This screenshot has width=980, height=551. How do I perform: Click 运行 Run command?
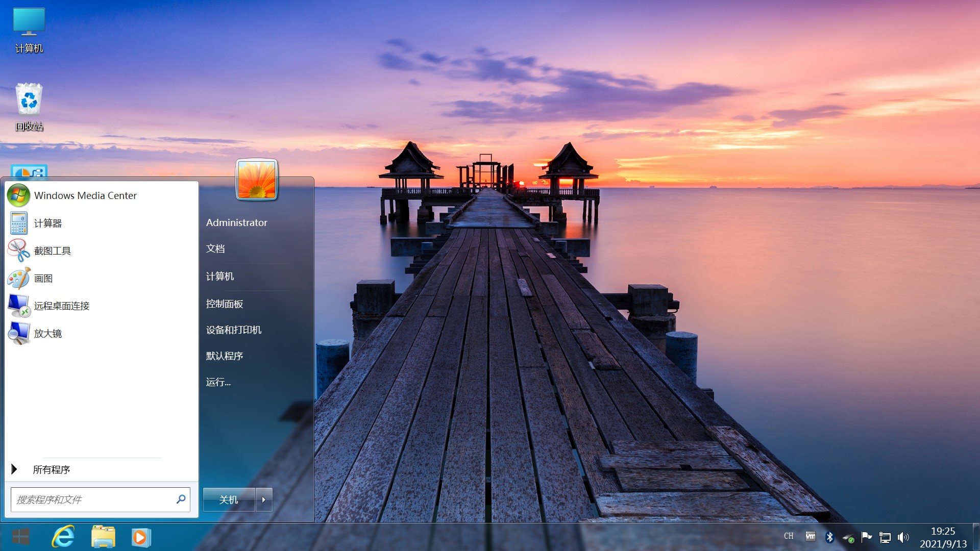coord(219,382)
